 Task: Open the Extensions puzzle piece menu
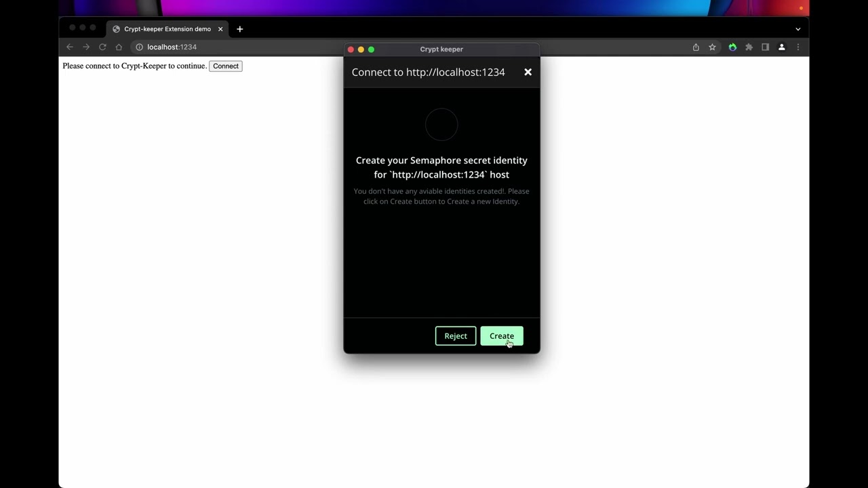[x=749, y=47]
